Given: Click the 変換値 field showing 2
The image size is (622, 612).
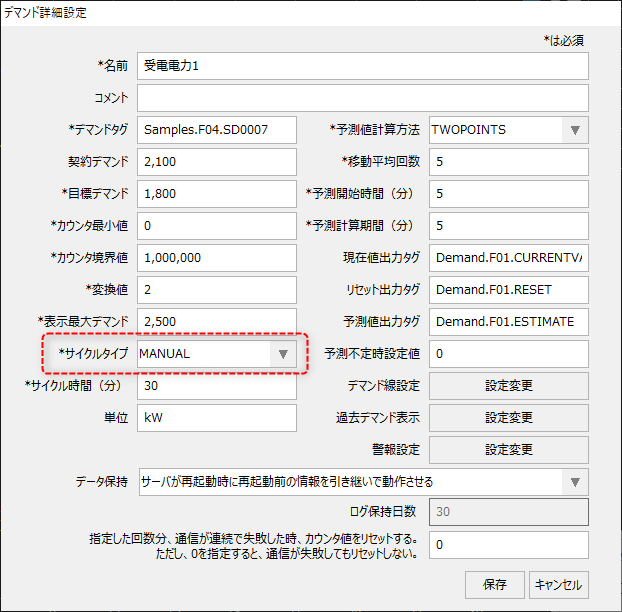Looking at the screenshot, I should point(217,290).
